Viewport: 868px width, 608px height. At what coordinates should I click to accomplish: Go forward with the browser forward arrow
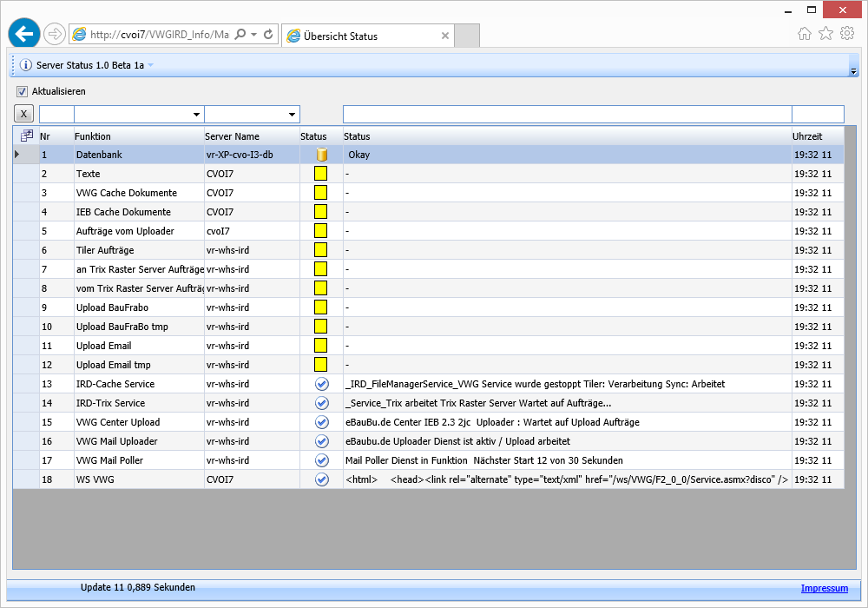(54, 35)
